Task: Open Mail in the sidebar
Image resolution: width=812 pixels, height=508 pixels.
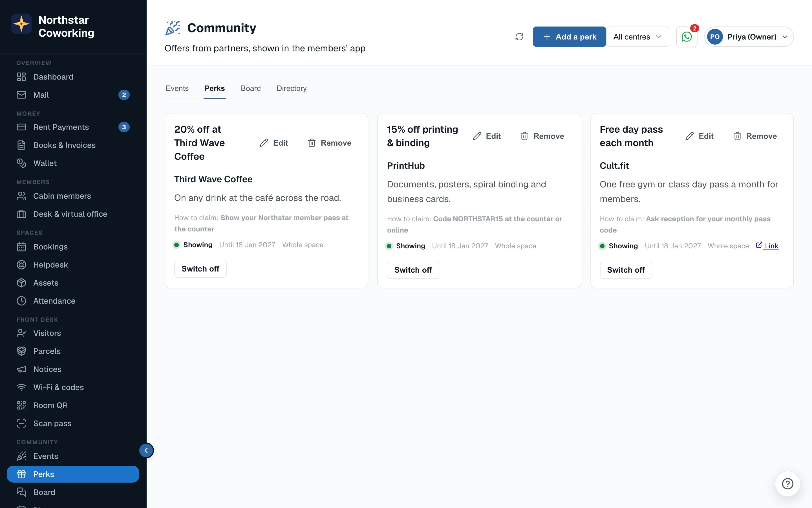Action: [73, 95]
